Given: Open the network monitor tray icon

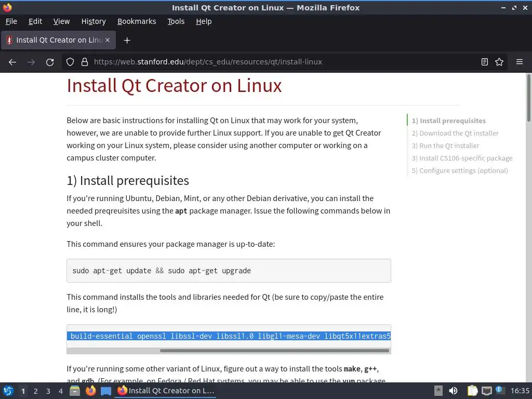Looking at the screenshot, I should point(486,391).
